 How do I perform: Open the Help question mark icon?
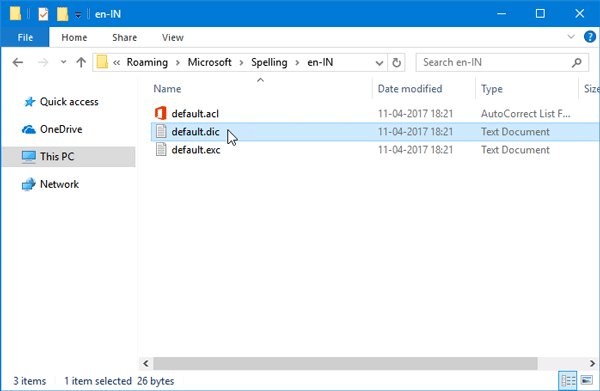[x=590, y=37]
